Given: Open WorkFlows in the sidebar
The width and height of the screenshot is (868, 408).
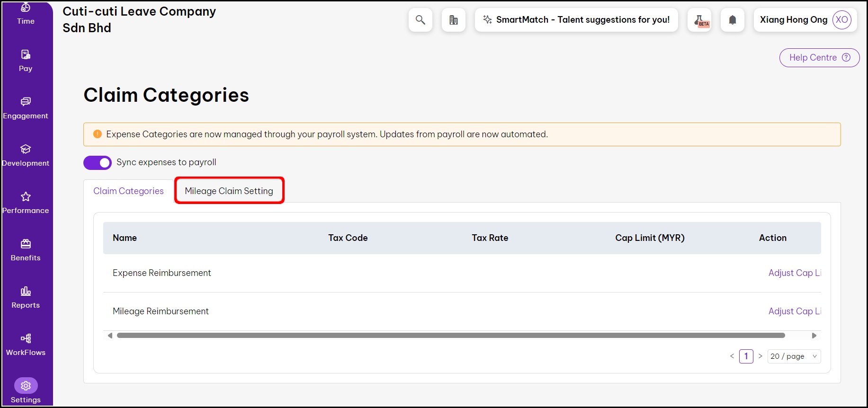Looking at the screenshot, I should pos(26,345).
